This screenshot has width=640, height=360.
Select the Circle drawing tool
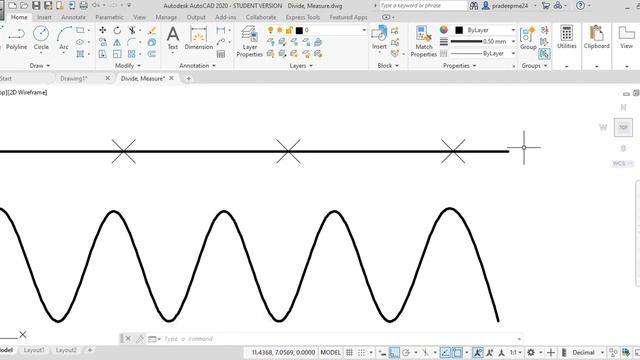coord(41,38)
